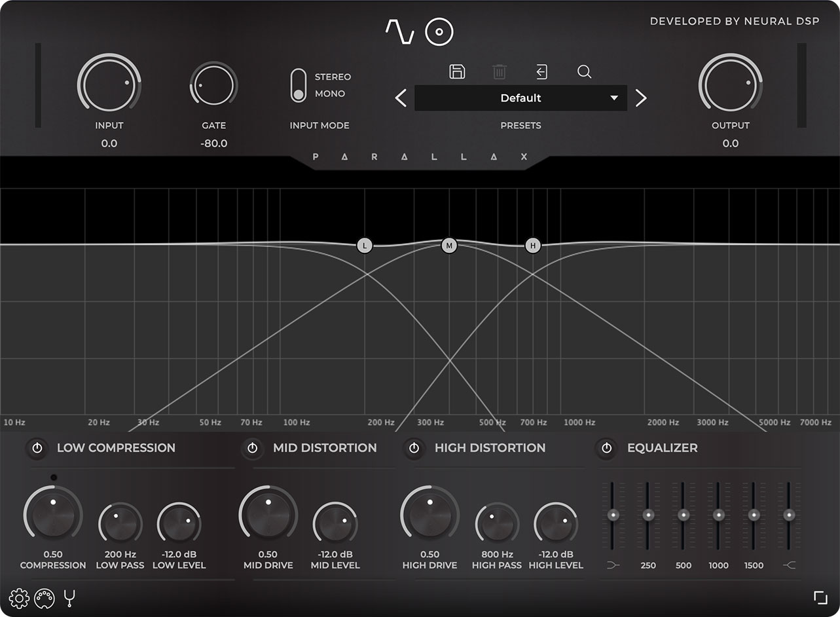Image resolution: width=840 pixels, height=617 pixels.
Task: Click the Developed by Neural DSP text
Action: (735, 22)
